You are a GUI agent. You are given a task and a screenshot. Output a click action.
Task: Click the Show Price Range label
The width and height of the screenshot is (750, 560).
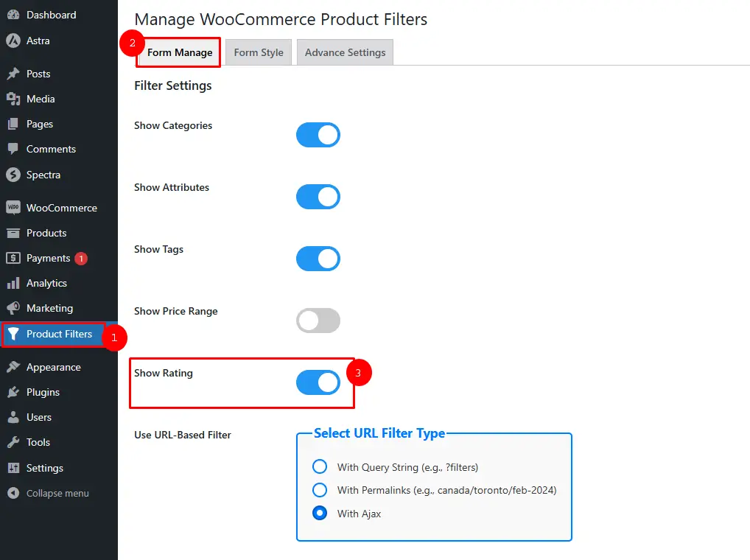[x=176, y=312]
